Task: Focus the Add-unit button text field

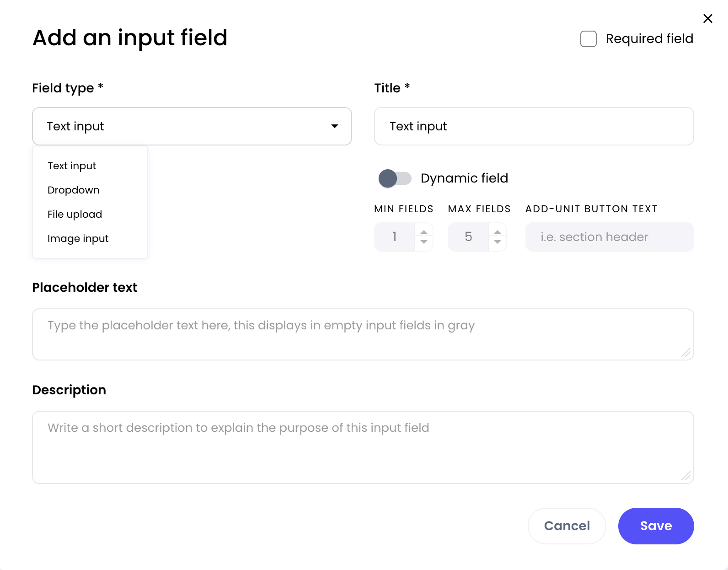Action: tap(610, 237)
